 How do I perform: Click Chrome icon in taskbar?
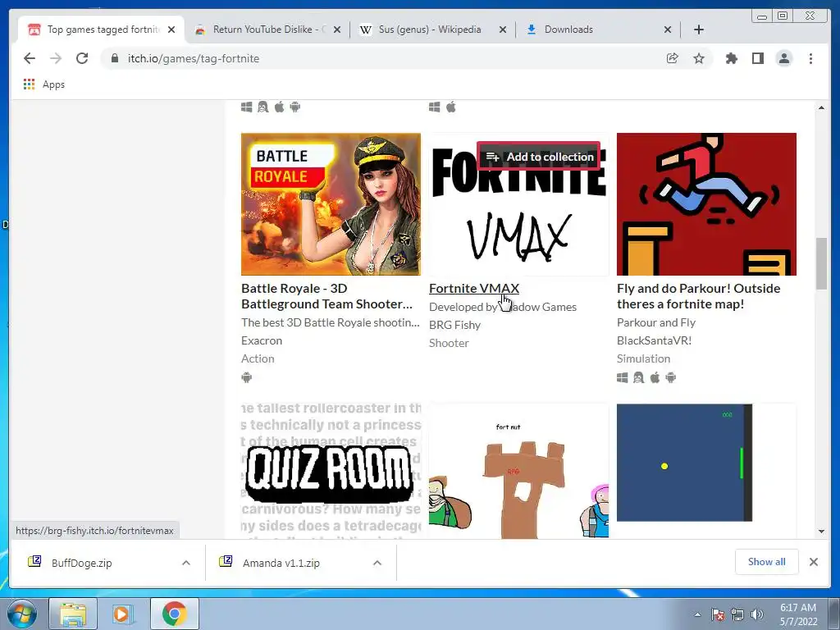(174, 614)
